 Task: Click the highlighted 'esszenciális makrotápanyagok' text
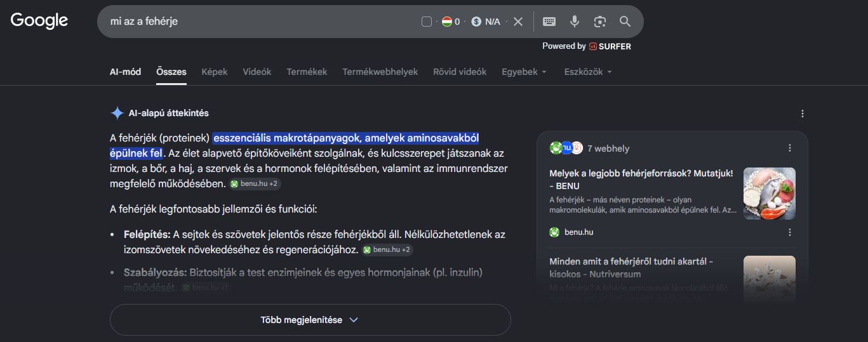[x=346, y=138]
